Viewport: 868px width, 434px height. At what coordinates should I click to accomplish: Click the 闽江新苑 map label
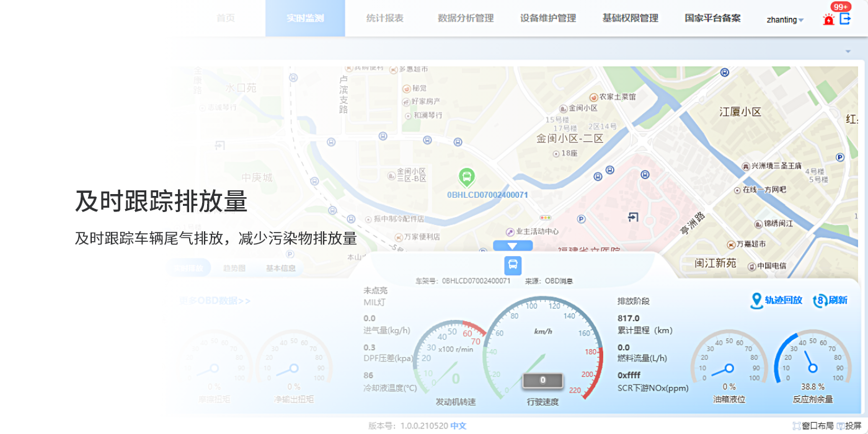pyautogui.click(x=715, y=263)
